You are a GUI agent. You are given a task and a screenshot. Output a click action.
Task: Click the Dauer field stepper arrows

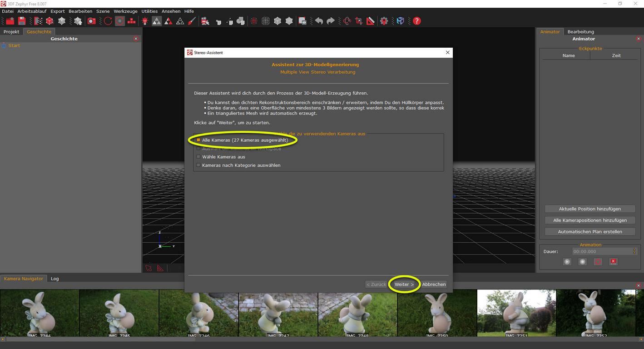coord(634,251)
